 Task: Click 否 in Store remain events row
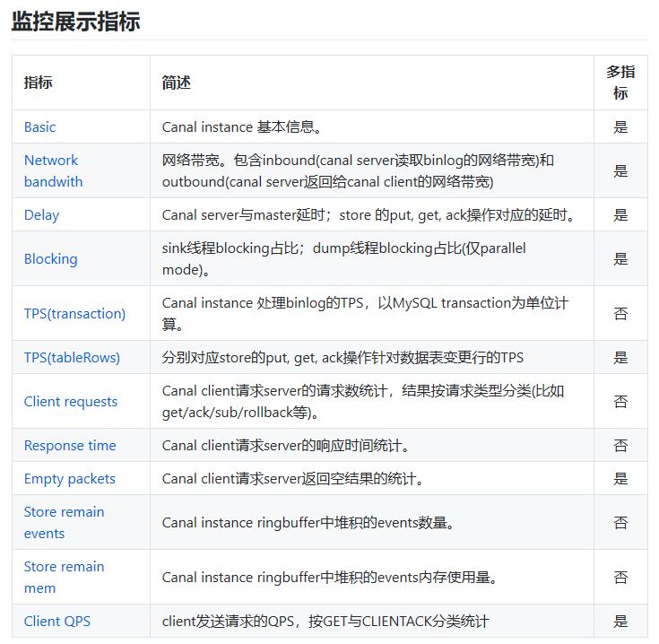click(620, 523)
